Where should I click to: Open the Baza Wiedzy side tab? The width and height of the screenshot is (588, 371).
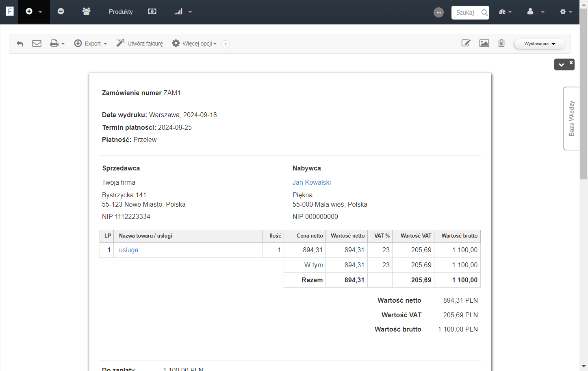[572, 118]
